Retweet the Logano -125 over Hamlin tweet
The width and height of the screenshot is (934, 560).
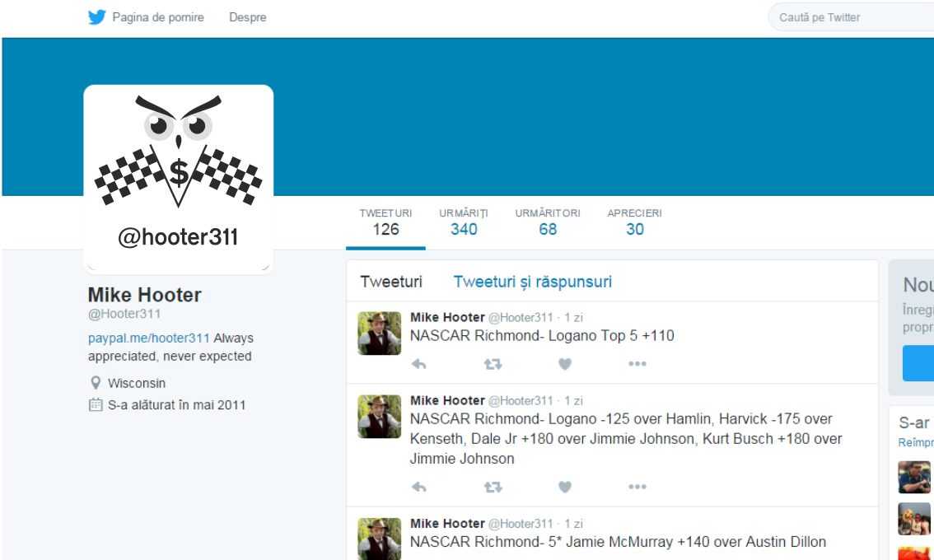(x=493, y=487)
